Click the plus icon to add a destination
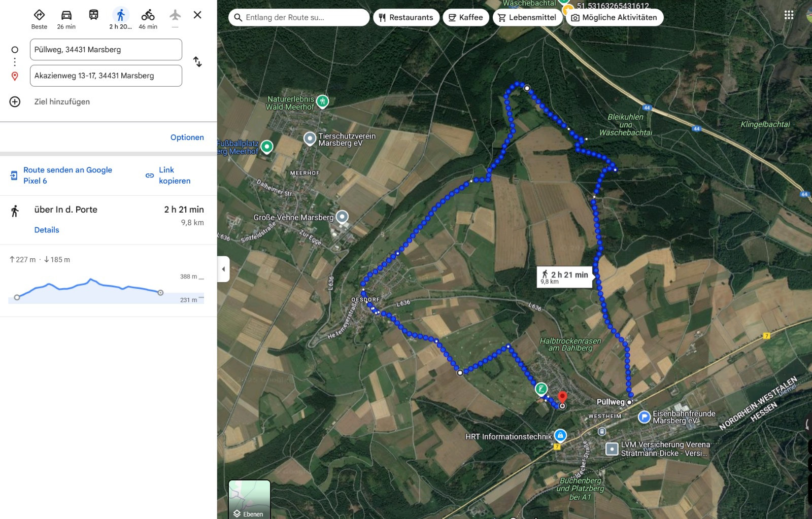This screenshot has height=519, width=812. click(15, 101)
